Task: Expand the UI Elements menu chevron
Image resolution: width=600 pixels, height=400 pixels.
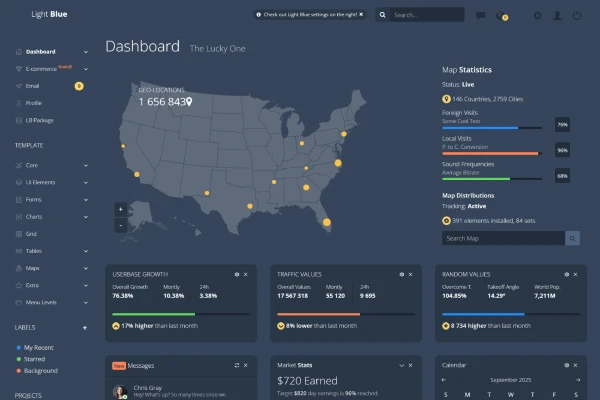Action: click(86, 183)
